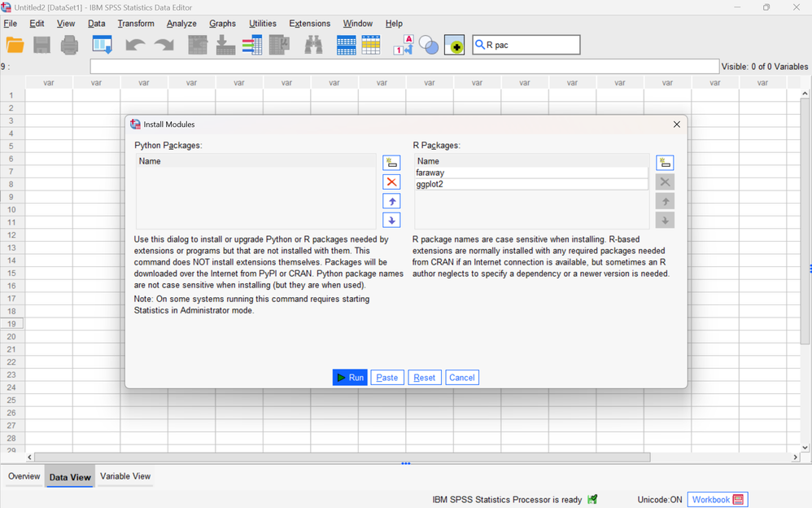
Task: Open the Utilities menu
Action: [x=263, y=24]
